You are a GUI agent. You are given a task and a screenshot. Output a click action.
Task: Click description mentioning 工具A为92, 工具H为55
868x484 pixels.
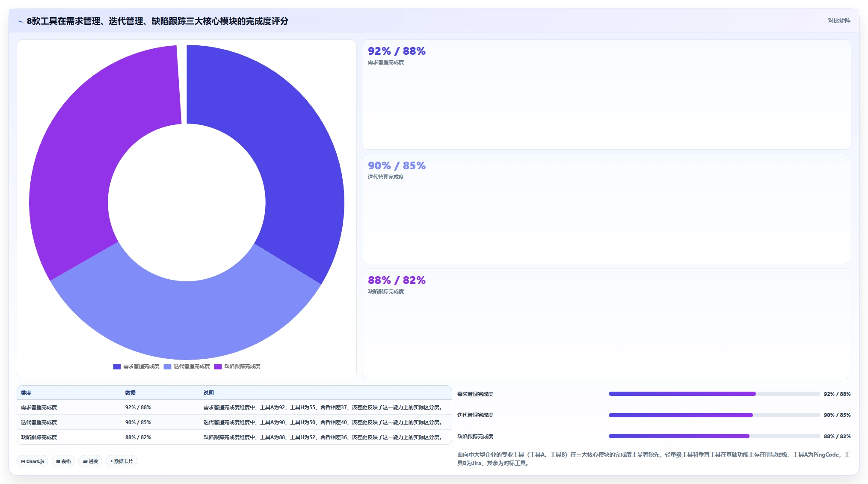click(x=324, y=407)
